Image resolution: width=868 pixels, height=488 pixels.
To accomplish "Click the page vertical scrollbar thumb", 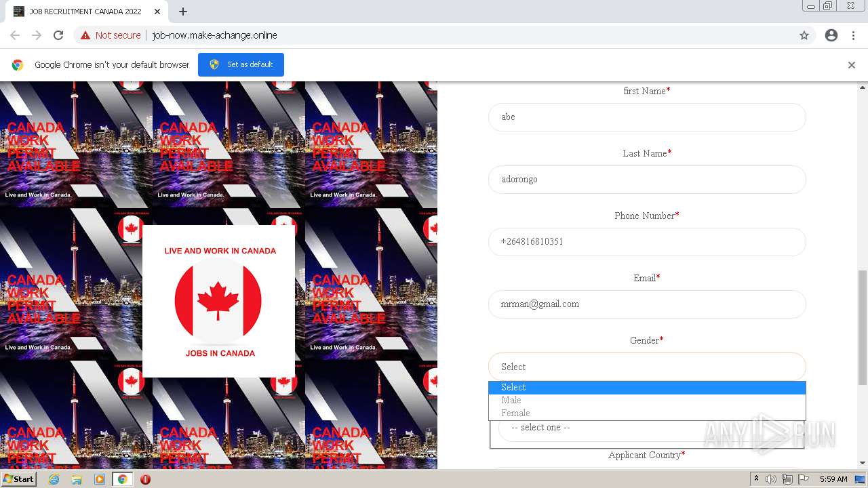I will click(863, 327).
